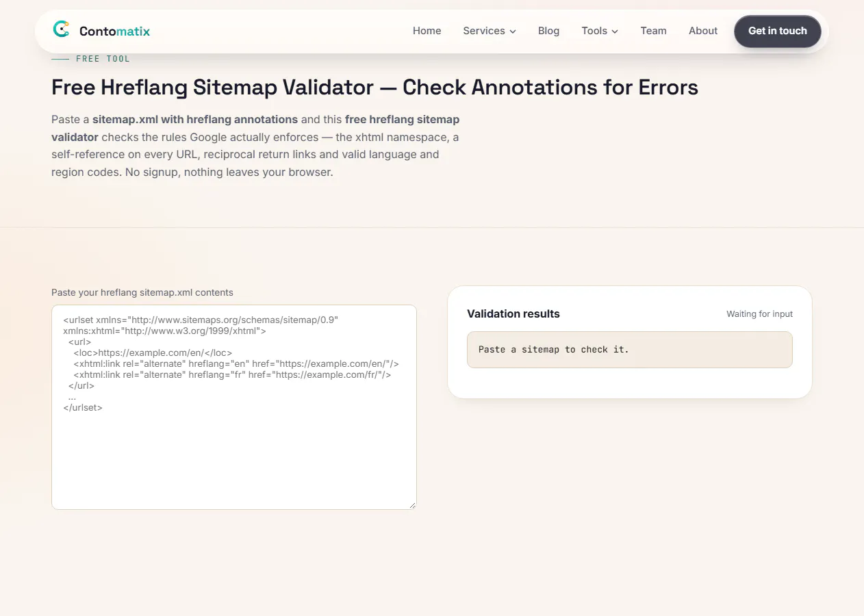Screen dimensions: 864x616
Task: Click the Get in touch button
Action: click(x=778, y=31)
